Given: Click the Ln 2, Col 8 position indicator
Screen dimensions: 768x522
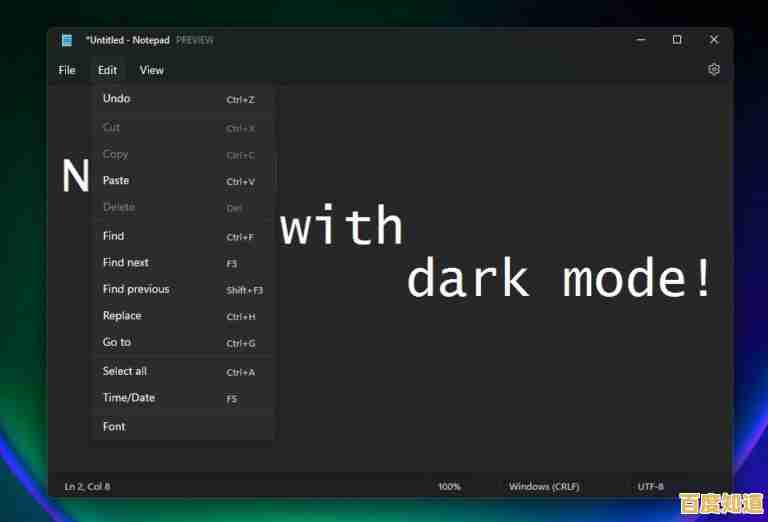Looking at the screenshot, I should 88,486.
